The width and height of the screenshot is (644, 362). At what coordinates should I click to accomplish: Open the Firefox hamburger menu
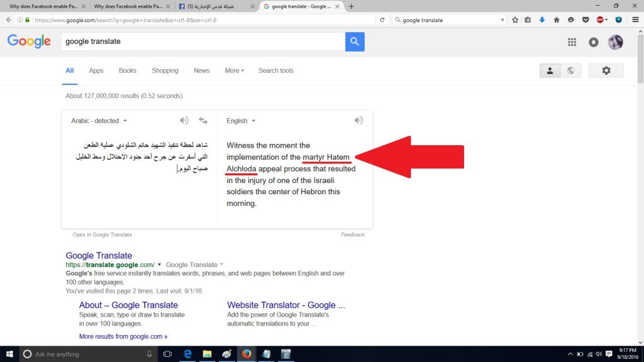click(635, 19)
